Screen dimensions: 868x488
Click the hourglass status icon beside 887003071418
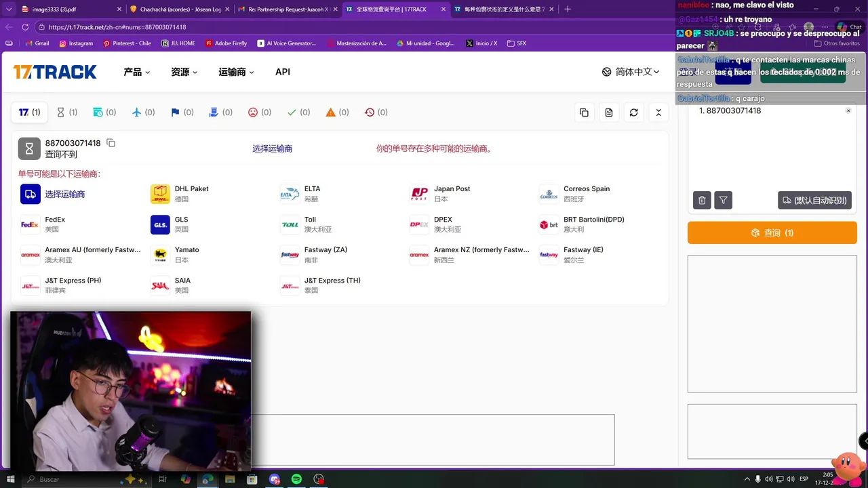coord(29,148)
